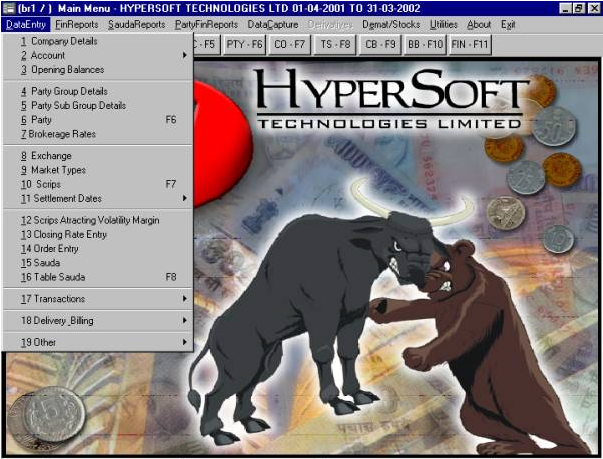Click the CO - F7 toolbar button
Screen dimensions: 603x459
pos(290,45)
